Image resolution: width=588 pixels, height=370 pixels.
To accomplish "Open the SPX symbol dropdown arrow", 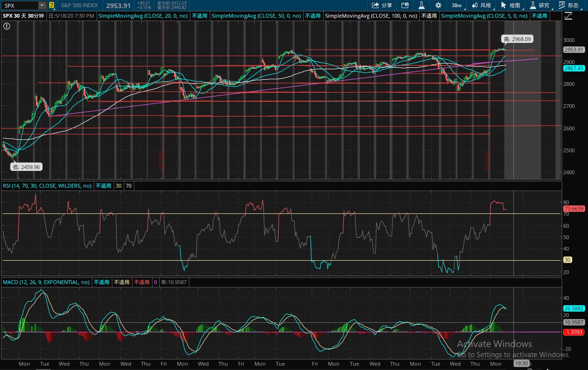I will [42, 5].
